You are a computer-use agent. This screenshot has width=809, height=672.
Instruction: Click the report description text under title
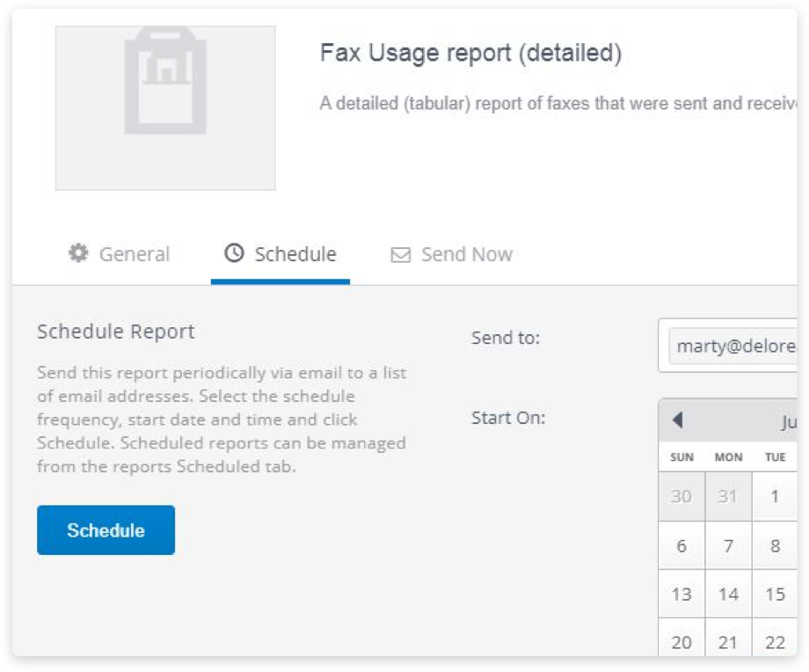coord(558,104)
